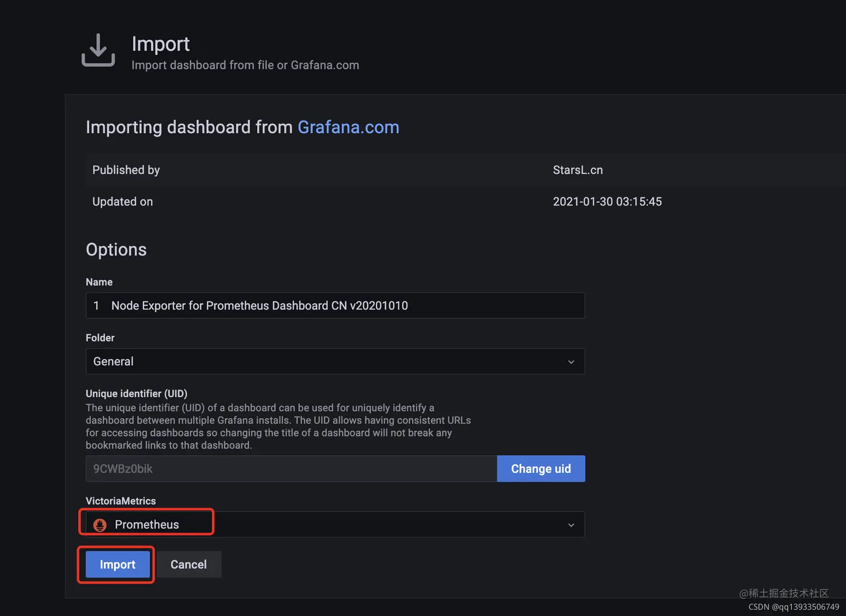
Task: Open the Folder dropdown showing General
Action: [x=335, y=361]
